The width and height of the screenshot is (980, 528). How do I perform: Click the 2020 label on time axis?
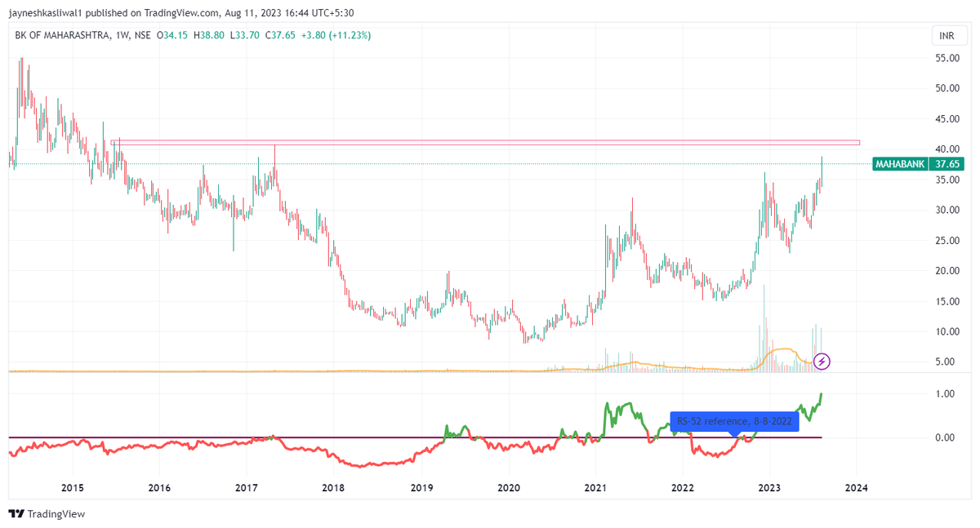[508, 488]
